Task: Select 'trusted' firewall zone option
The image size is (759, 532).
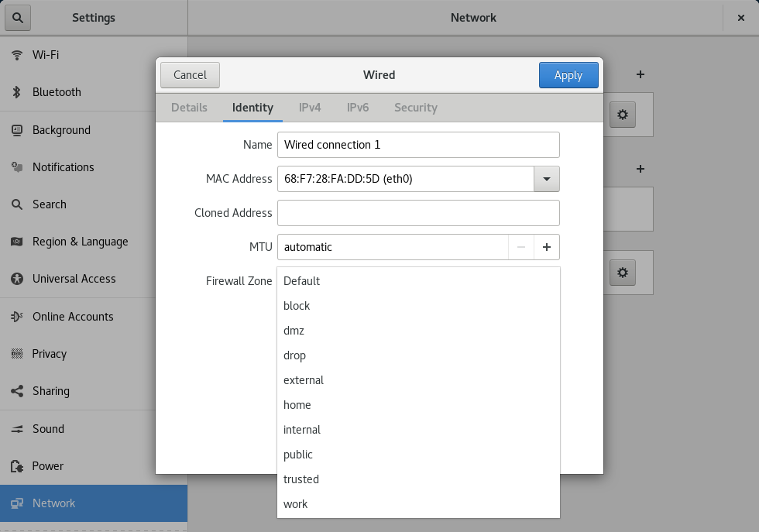Action: 301,479
